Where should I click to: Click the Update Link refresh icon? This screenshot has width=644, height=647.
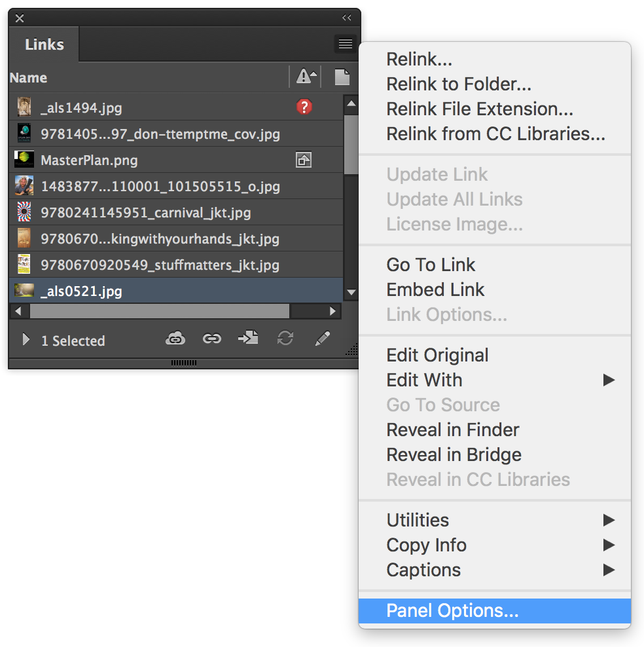[x=285, y=338]
